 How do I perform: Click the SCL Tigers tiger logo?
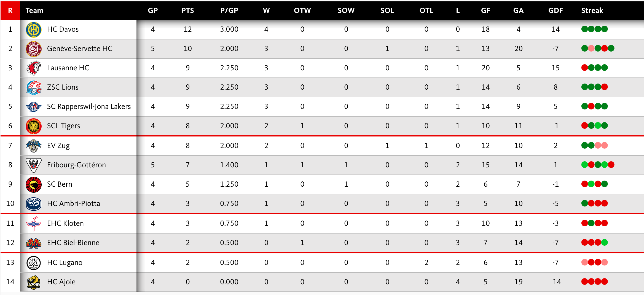[33, 126]
